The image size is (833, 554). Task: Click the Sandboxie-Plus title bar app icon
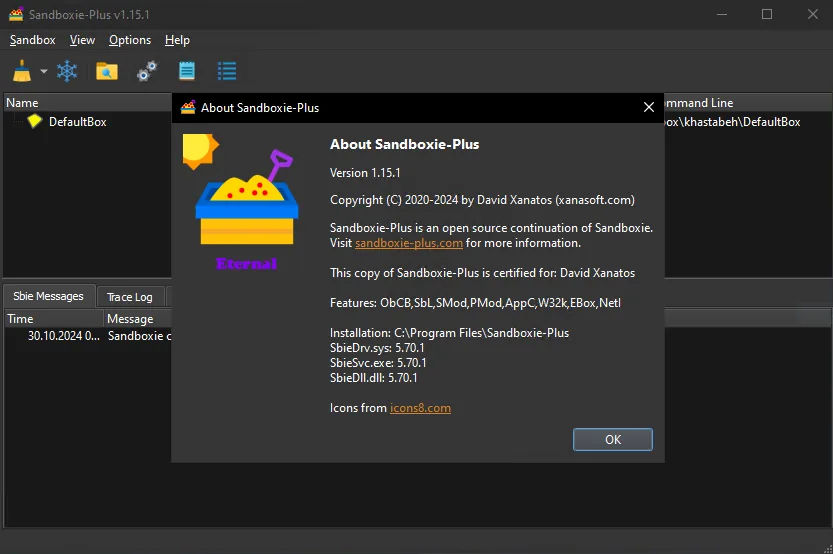tap(16, 14)
